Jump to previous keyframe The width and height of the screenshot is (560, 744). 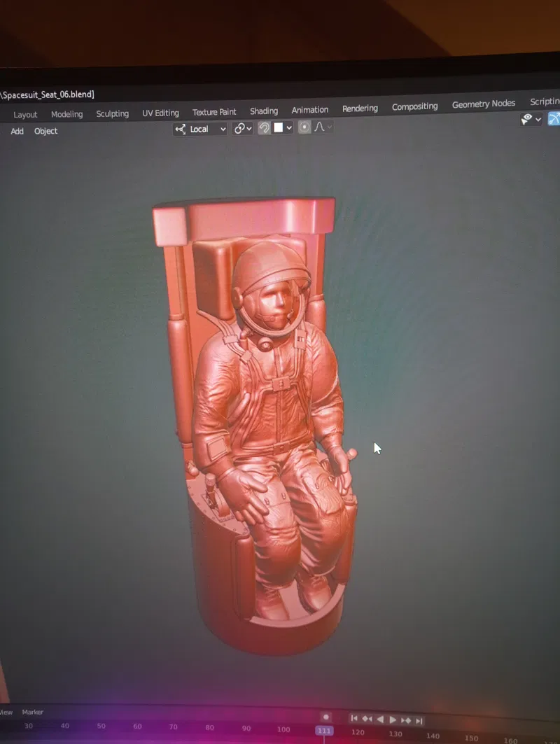[x=367, y=719]
